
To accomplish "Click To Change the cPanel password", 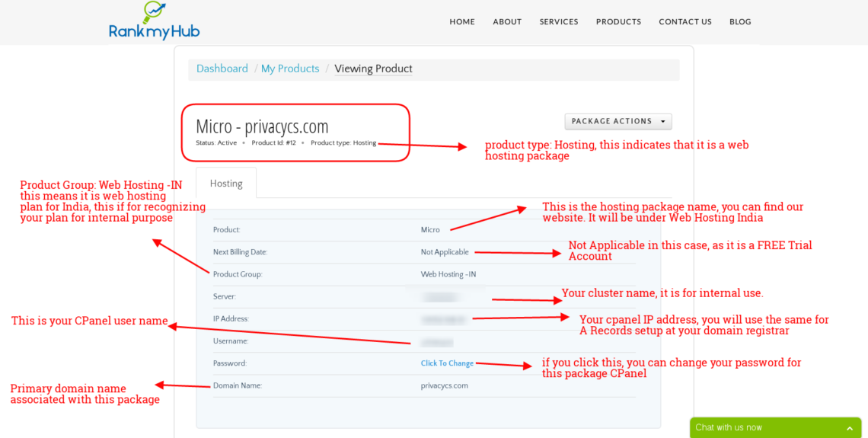I will coord(447,363).
